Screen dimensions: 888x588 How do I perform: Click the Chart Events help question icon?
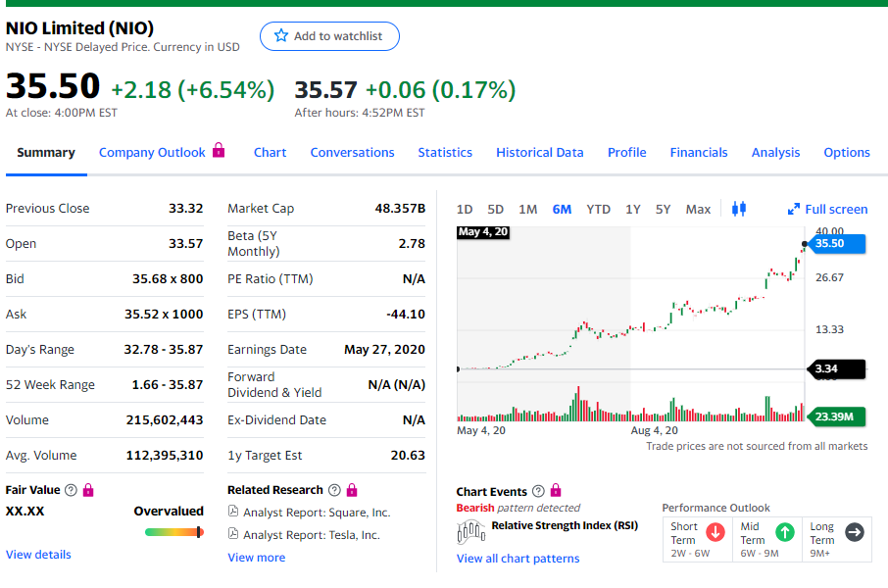537,491
